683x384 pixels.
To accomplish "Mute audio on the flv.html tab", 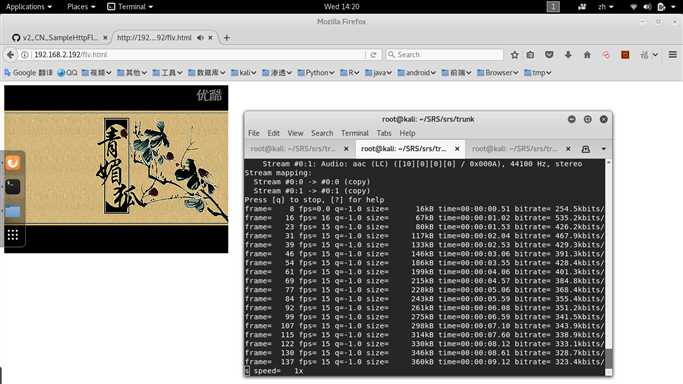I will click(200, 37).
